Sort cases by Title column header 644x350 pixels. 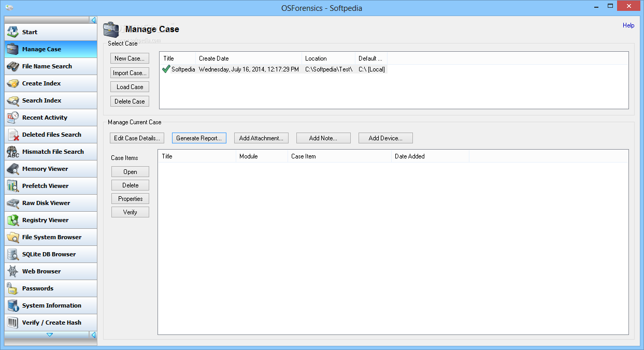[x=178, y=59]
